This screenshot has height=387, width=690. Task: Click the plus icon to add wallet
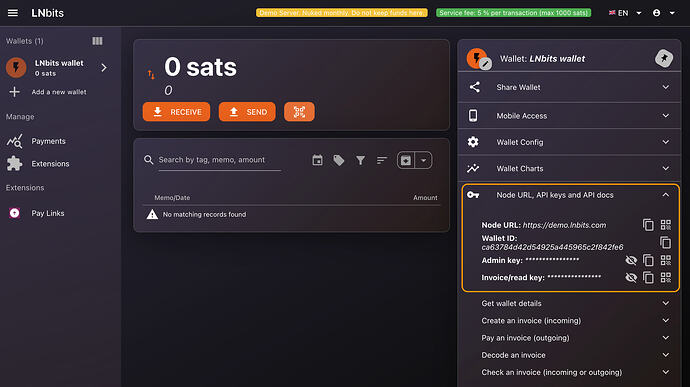(x=15, y=92)
